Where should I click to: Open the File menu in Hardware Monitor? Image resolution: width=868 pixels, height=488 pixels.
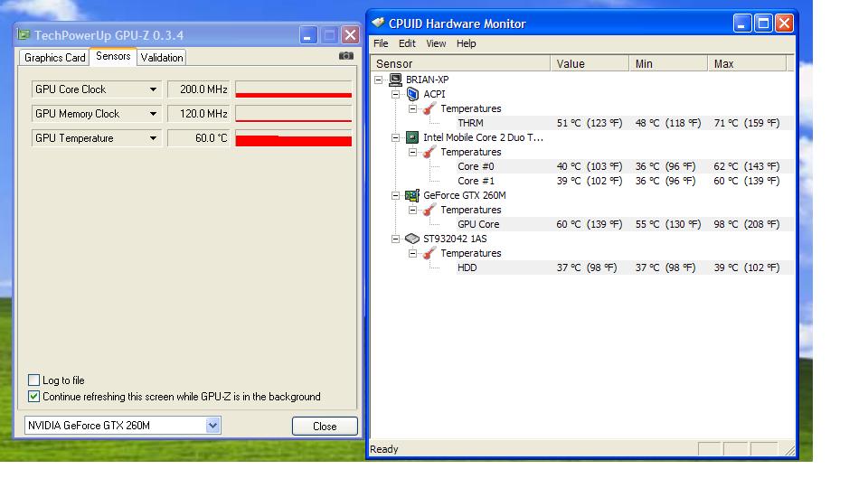[381, 43]
